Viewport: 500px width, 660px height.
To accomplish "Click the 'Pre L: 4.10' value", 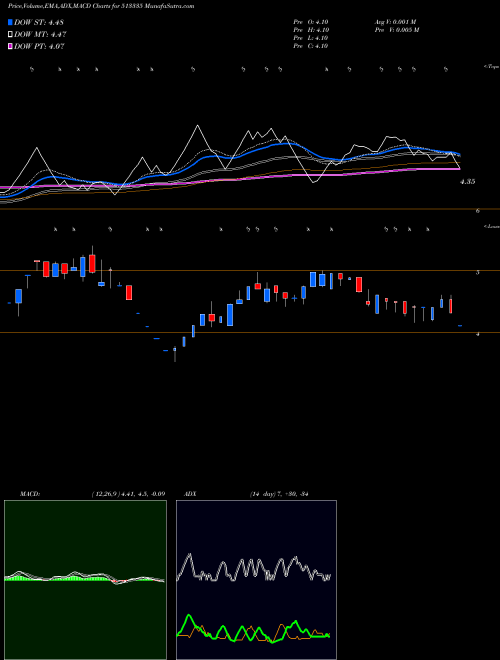I will (x=311, y=38).
